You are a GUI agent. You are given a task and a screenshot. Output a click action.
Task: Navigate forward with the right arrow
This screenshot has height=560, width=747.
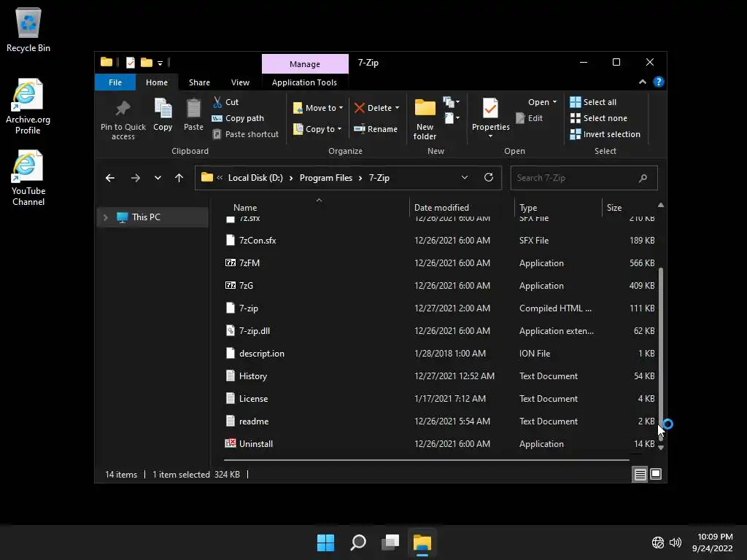pyautogui.click(x=135, y=178)
